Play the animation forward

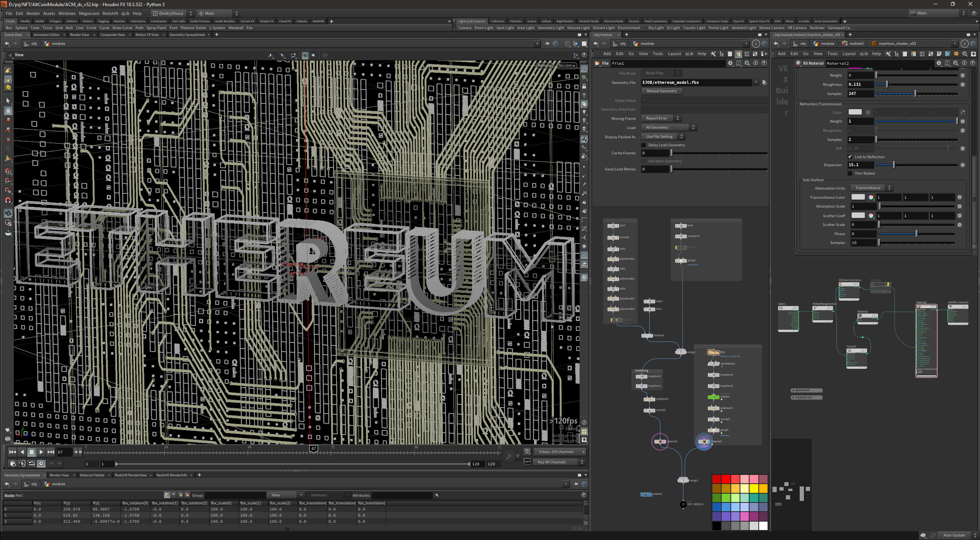tap(41, 452)
